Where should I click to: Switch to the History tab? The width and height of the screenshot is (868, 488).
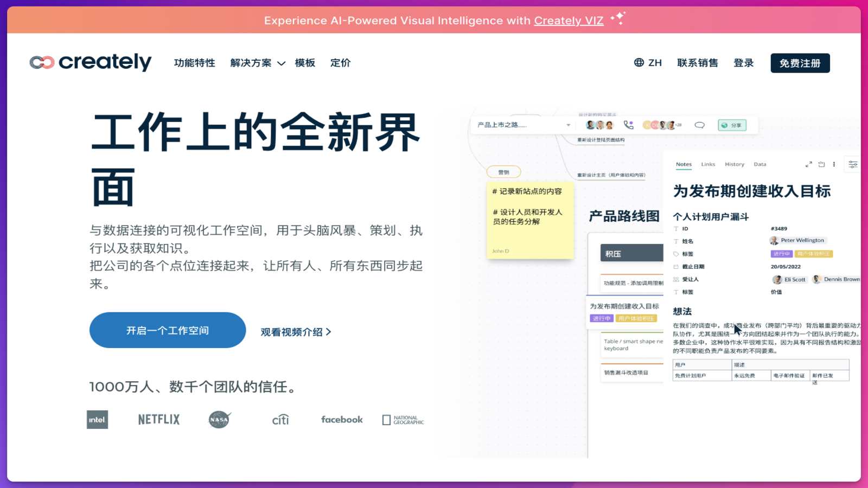(x=734, y=164)
